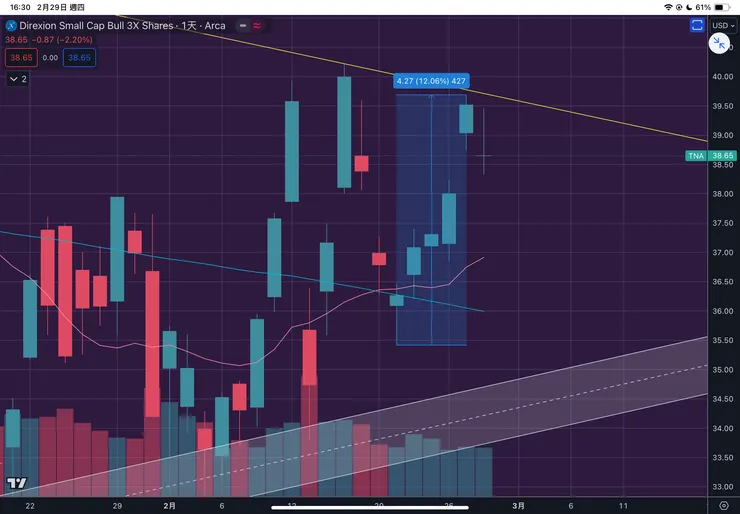Click the TradingView logo at bottom left
Screen dimensions: 740x514
[17, 483]
